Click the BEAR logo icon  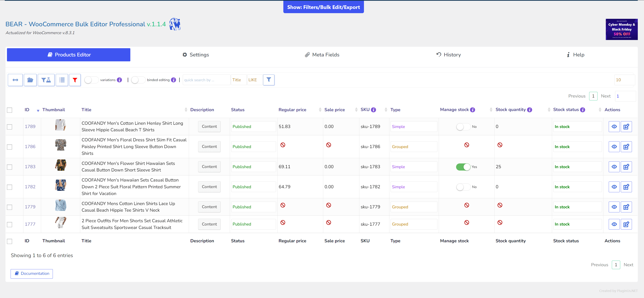tap(175, 24)
